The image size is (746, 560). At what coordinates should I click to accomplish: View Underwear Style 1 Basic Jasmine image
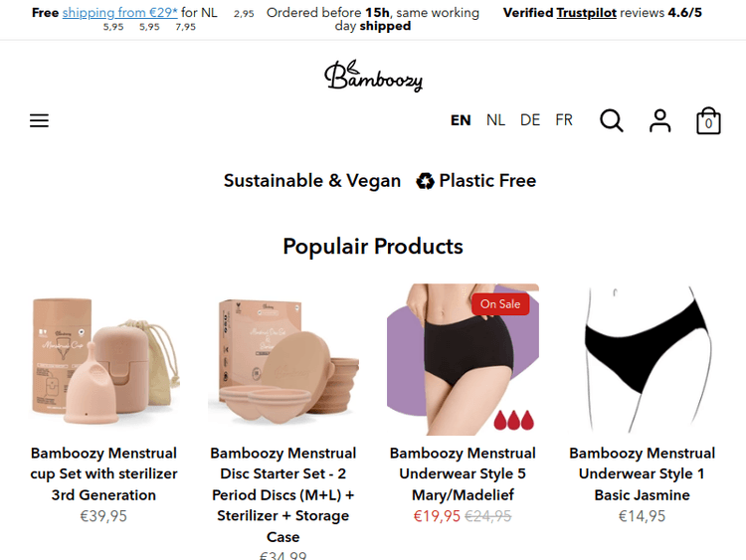[643, 360]
